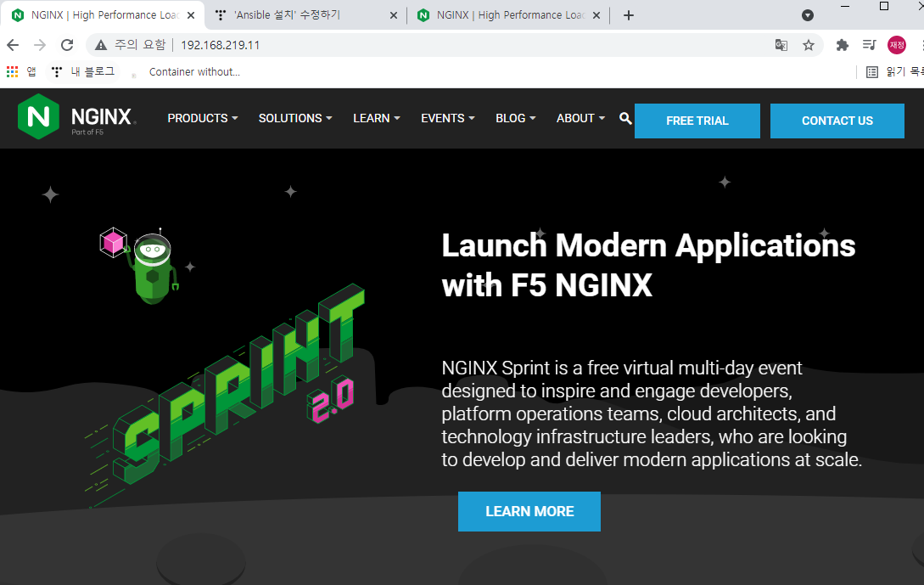This screenshot has width=924, height=585.
Task: Click the address bar showing 192.168.219.11
Action: [454, 45]
